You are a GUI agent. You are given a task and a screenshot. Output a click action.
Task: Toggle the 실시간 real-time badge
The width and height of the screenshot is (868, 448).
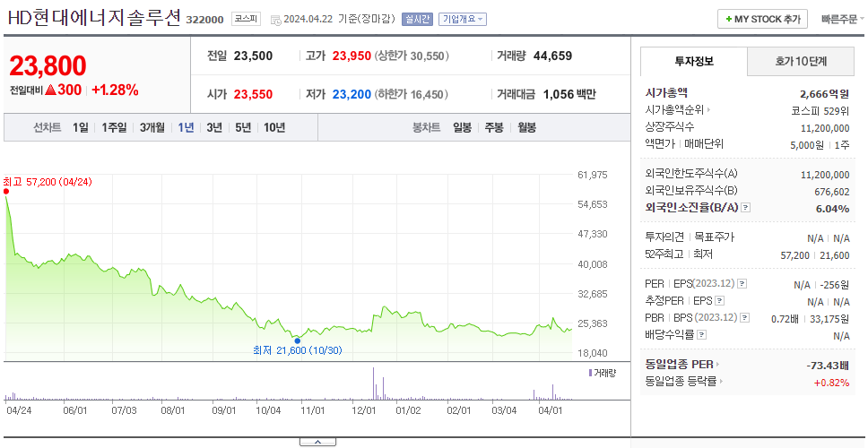pos(417,20)
